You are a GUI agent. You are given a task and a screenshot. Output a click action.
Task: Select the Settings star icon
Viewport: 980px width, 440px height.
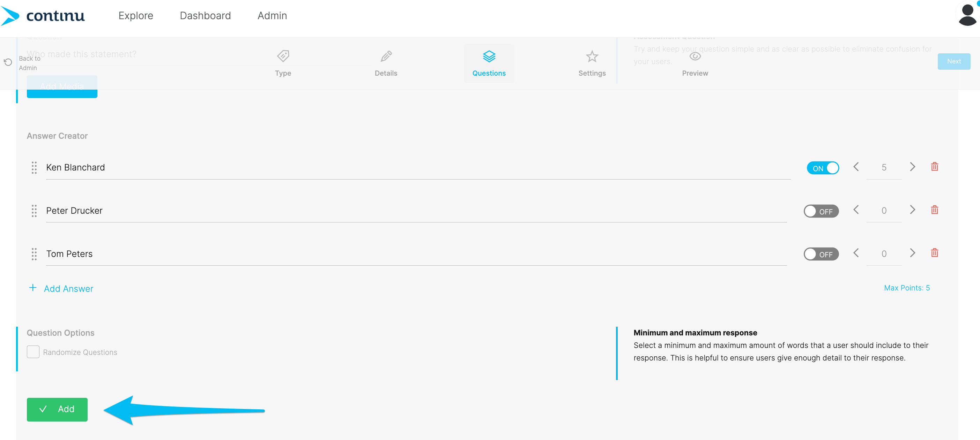[x=592, y=56]
